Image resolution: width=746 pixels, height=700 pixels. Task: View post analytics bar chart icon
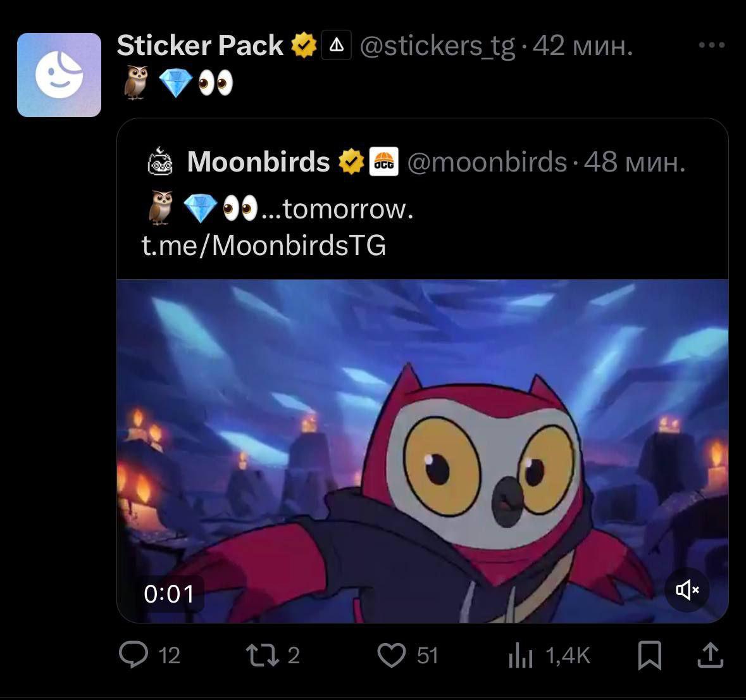(x=521, y=655)
